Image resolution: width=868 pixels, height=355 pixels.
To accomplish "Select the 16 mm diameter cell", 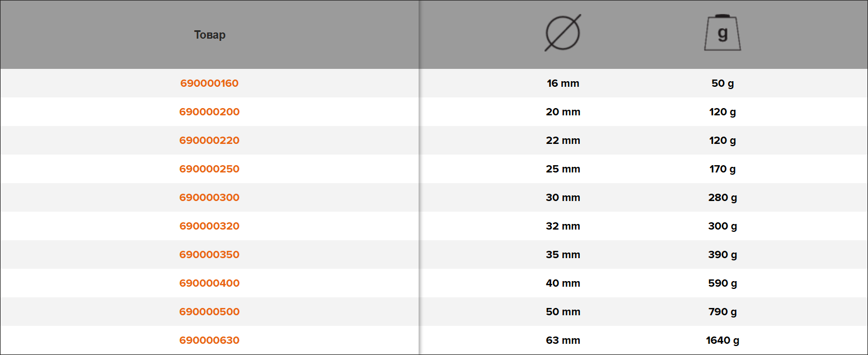I will [563, 83].
